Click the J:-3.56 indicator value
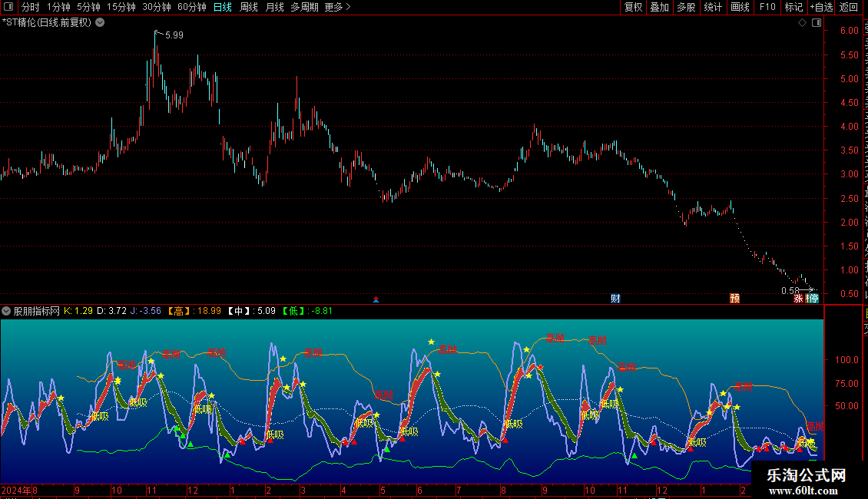The image size is (868, 499). click(146, 311)
